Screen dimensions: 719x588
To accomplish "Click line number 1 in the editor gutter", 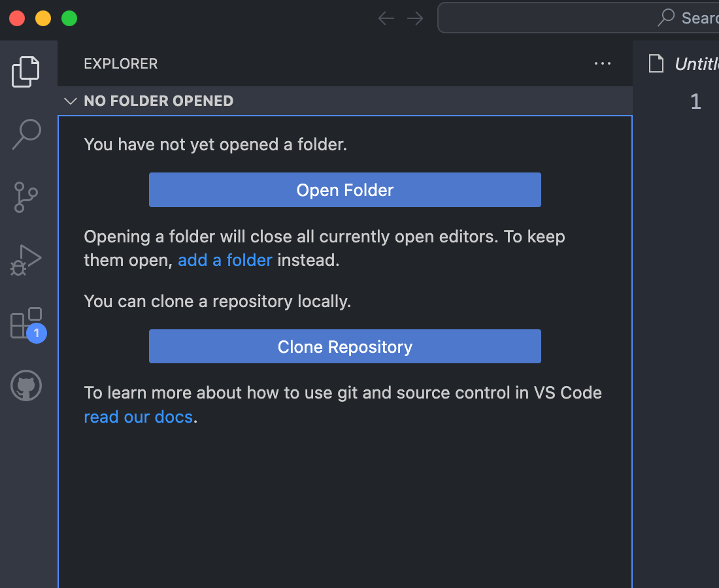I will [x=695, y=101].
